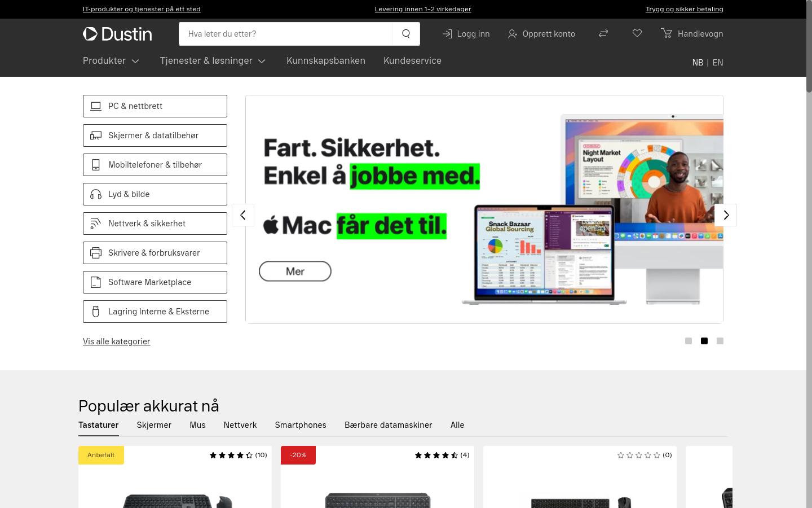Image resolution: width=812 pixels, height=508 pixels.
Task: Open Skrivere & forbruksvarer category
Action: [155, 253]
